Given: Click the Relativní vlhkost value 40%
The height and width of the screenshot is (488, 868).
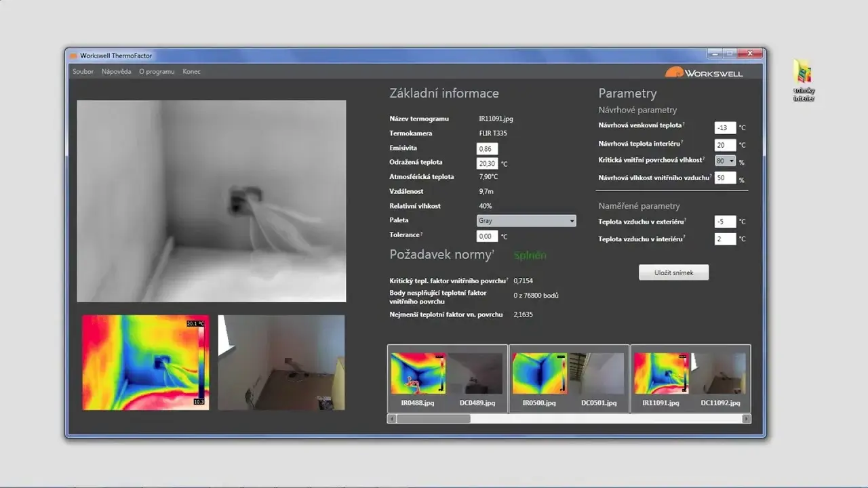Looking at the screenshot, I should coord(486,206).
